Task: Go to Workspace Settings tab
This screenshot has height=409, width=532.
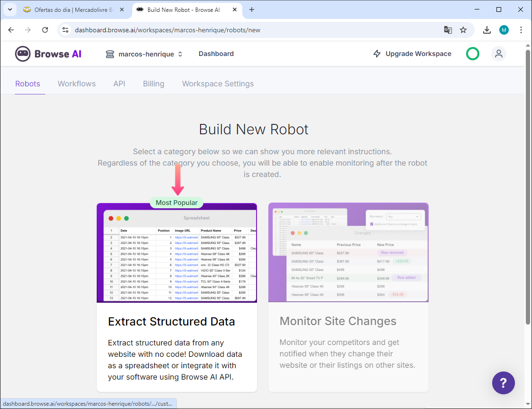Action: point(218,84)
